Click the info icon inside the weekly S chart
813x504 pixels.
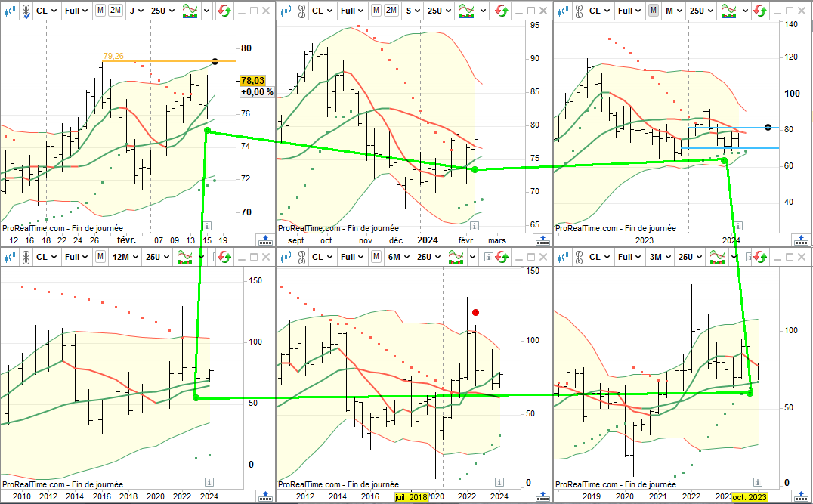[474, 226]
